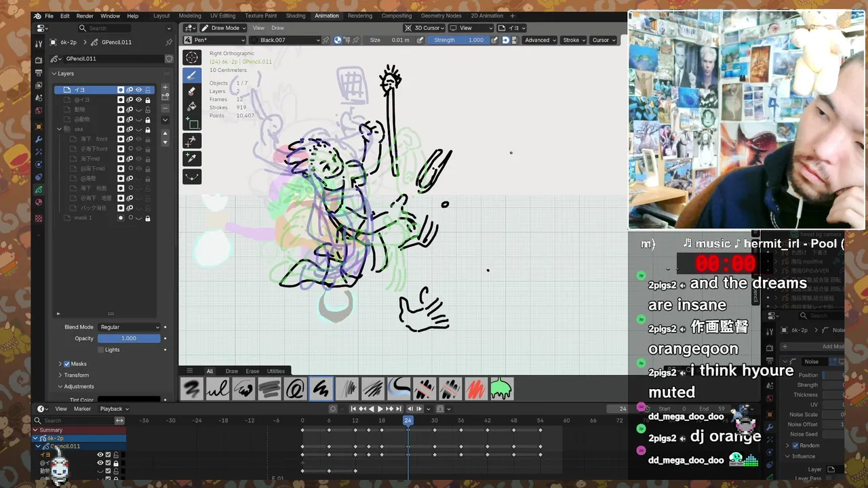Move layer down with the down arrow
Screen dimensions: 868x488
(165, 141)
